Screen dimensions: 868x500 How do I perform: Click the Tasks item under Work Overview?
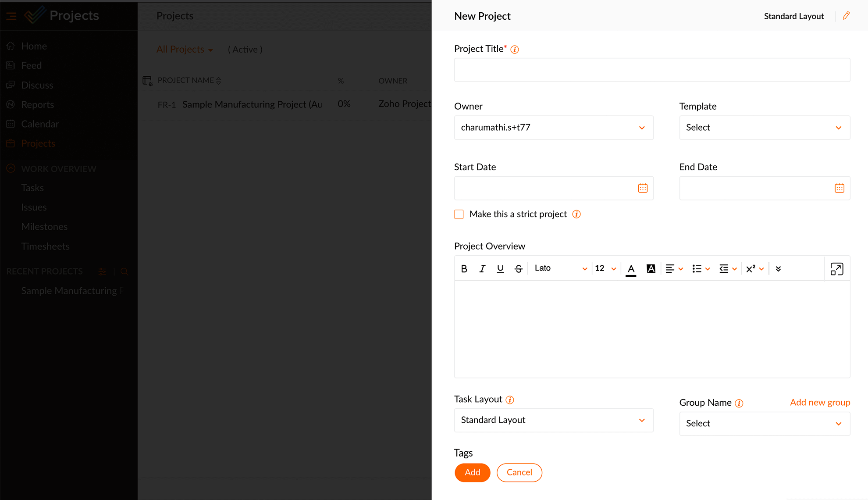click(x=32, y=188)
